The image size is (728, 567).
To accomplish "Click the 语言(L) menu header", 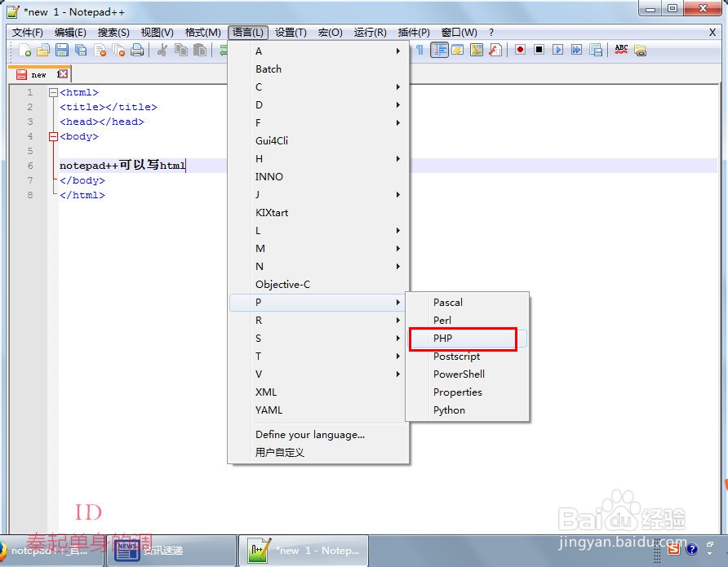I will [x=248, y=33].
